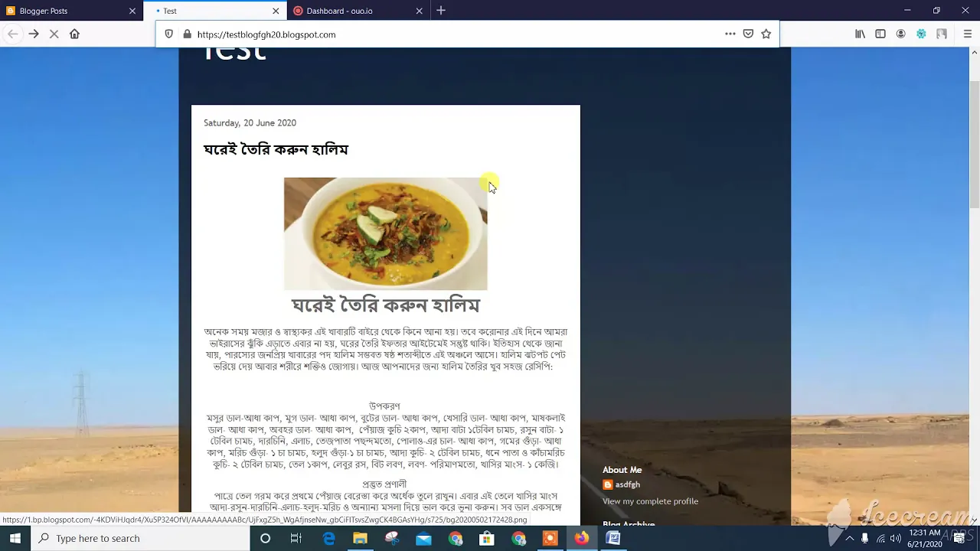980x551 pixels.
Task: Stop loading the page
Action: tap(54, 34)
